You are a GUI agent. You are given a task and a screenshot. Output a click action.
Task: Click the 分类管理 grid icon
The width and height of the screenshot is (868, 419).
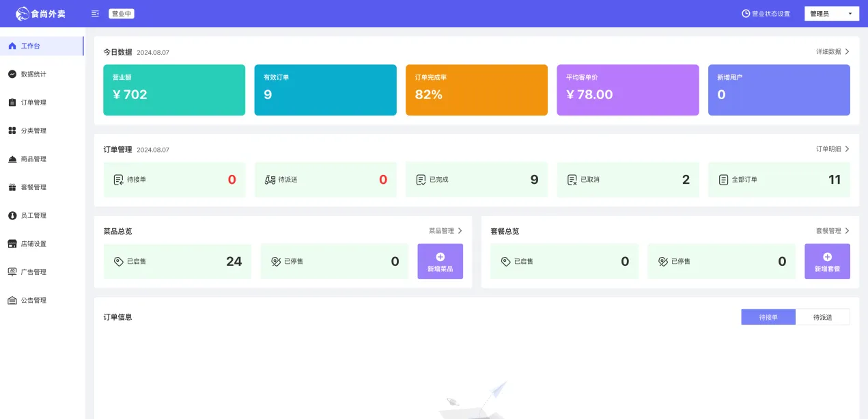tap(12, 131)
